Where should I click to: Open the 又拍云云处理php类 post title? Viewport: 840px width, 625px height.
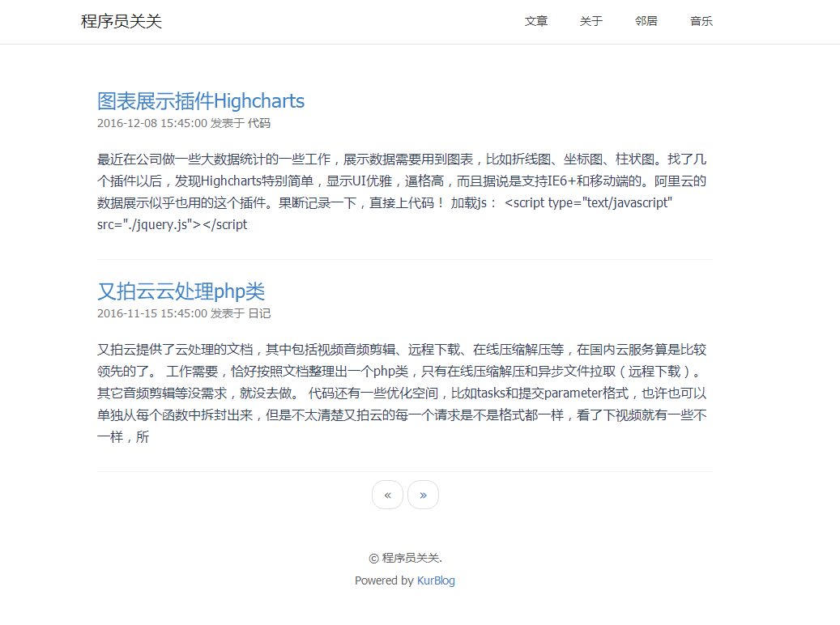(x=181, y=291)
